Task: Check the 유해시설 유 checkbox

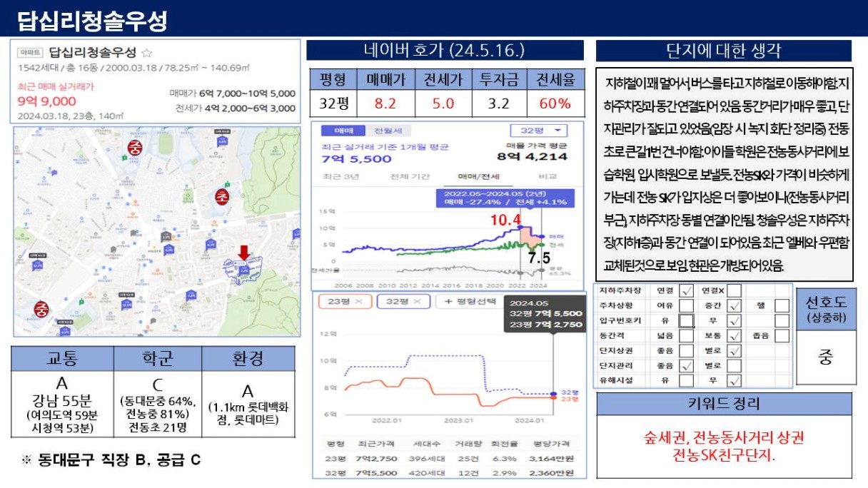Action: (x=687, y=381)
